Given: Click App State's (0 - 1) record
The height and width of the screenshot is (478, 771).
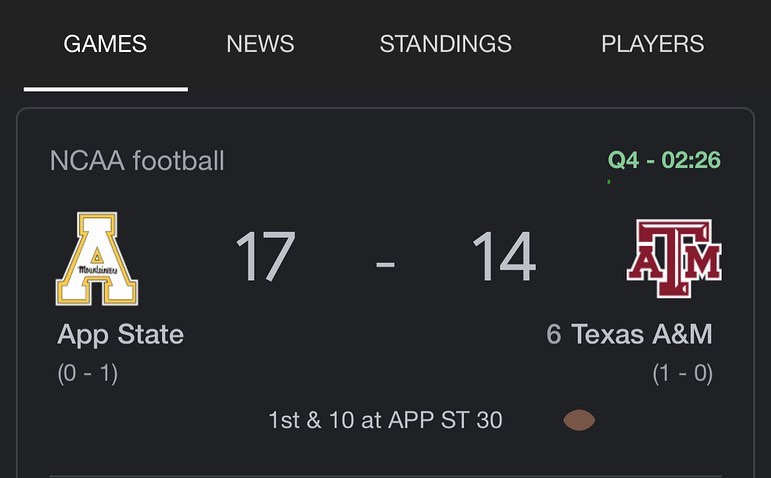Looking at the screenshot, I should tap(87, 374).
